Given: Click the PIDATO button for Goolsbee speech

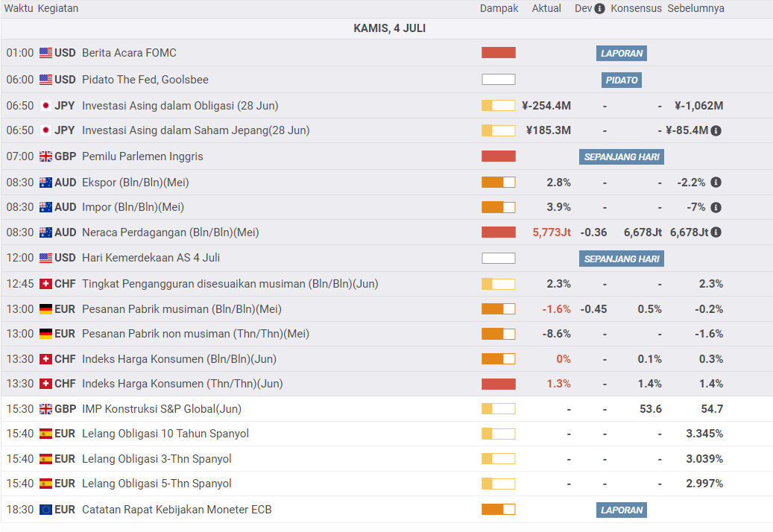Looking at the screenshot, I should click(622, 80).
